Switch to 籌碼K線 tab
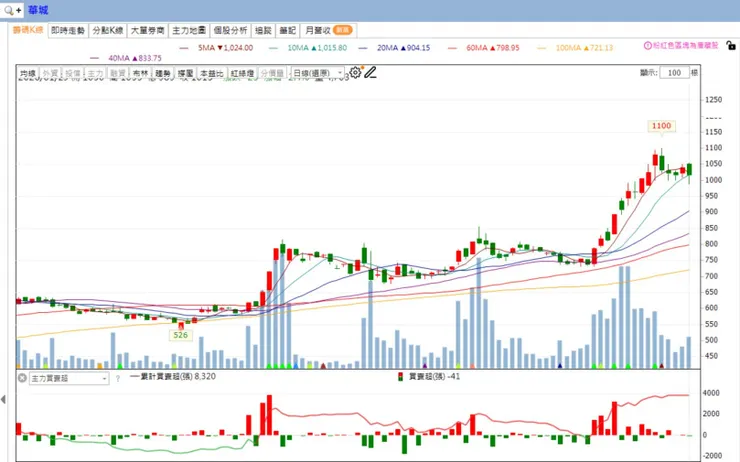Image resolution: width=740 pixels, height=462 pixels. pyautogui.click(x=28, y=30)
